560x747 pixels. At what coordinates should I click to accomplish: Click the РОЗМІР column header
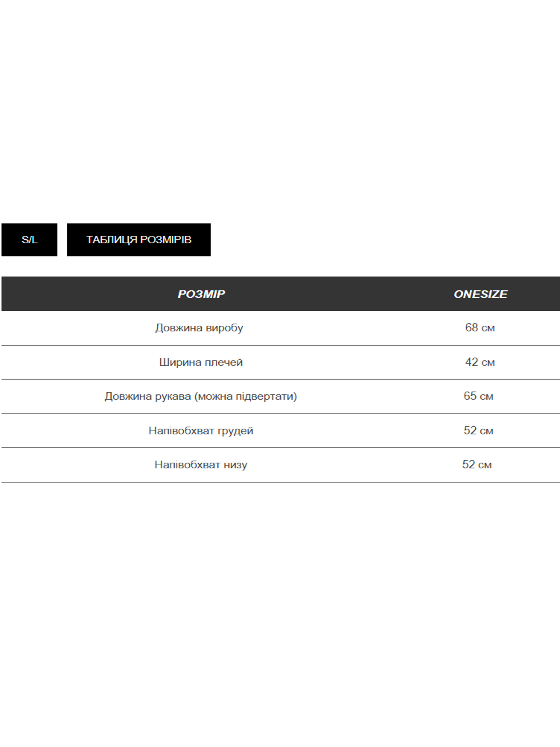pos(201,294)
